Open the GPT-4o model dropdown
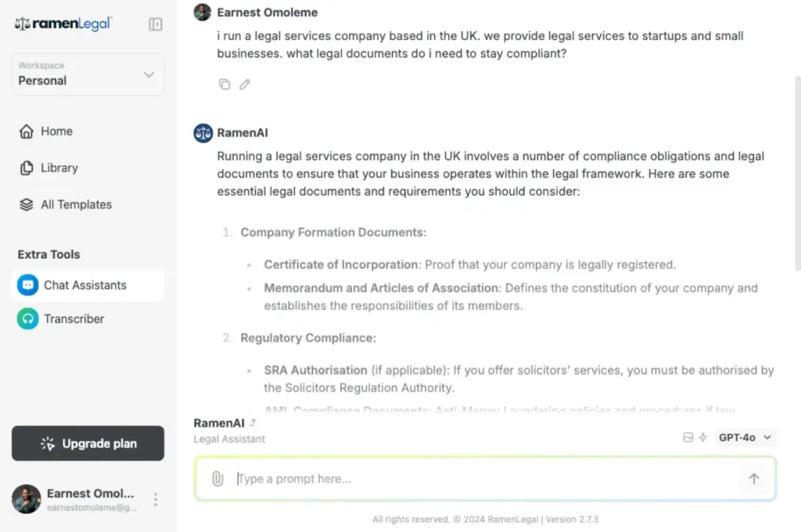 click(744, 437)
